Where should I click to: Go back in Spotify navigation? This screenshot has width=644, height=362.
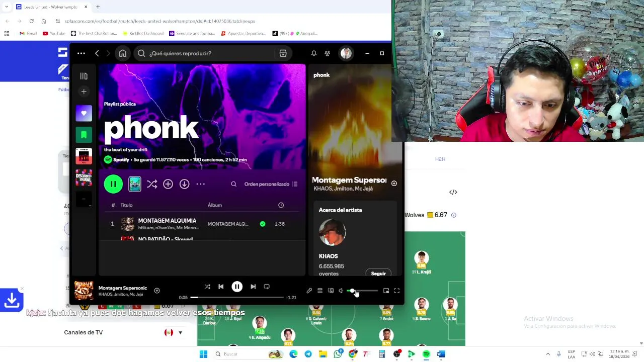tap(97, 53)
